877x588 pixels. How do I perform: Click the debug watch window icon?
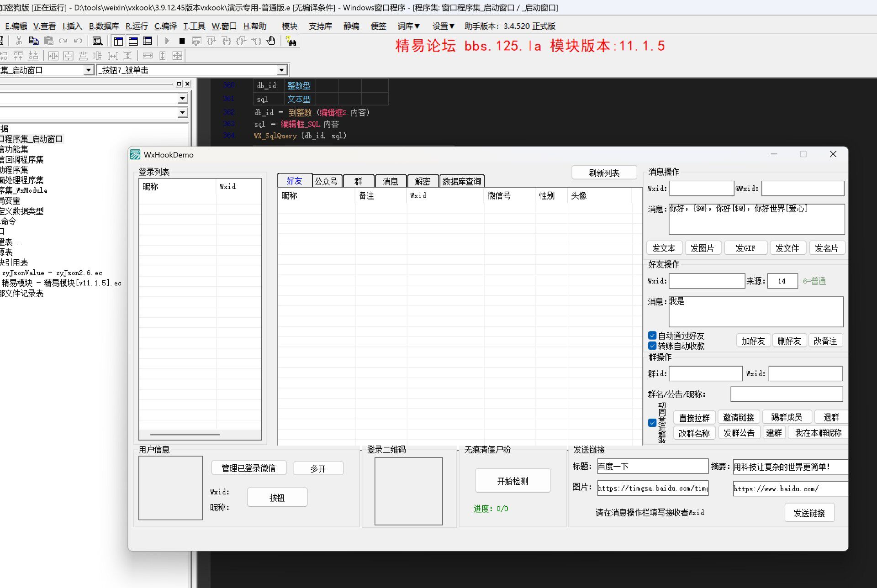click(196, 41)
